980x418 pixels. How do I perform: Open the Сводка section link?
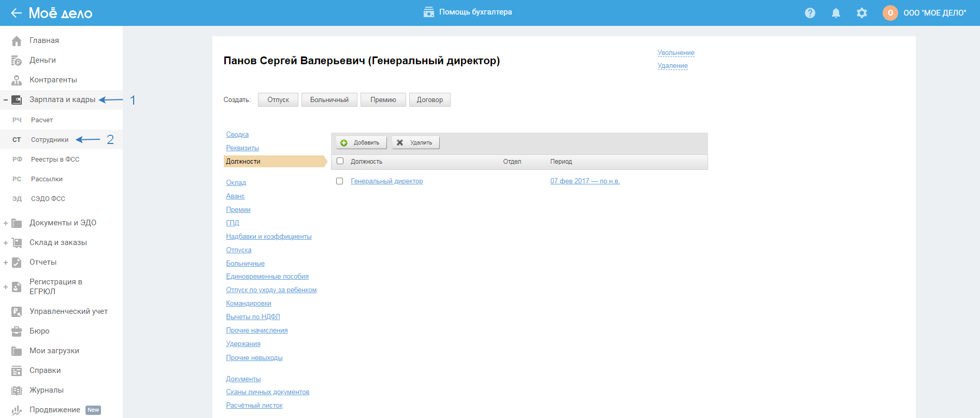(x=237, y=135)
